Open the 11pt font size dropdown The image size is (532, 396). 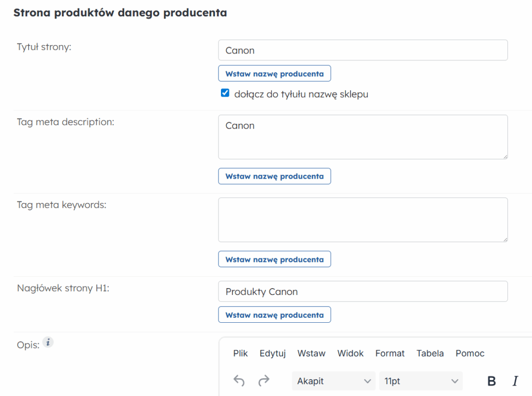421,381
